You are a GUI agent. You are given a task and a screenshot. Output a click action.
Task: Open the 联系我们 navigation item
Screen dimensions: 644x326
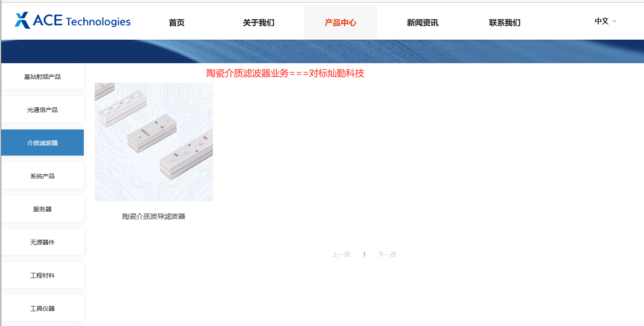click(x=505, y=23)
